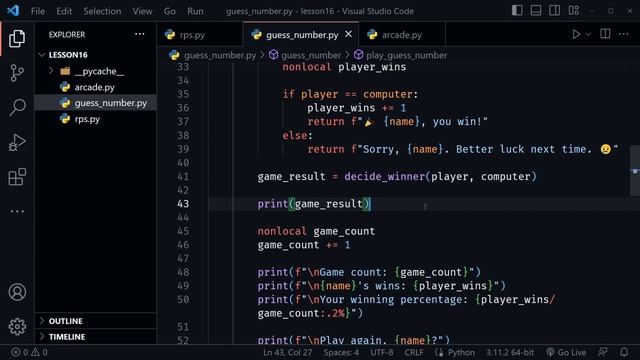
Task: Click line number 36 in gutter
Action: click(183, 108)
